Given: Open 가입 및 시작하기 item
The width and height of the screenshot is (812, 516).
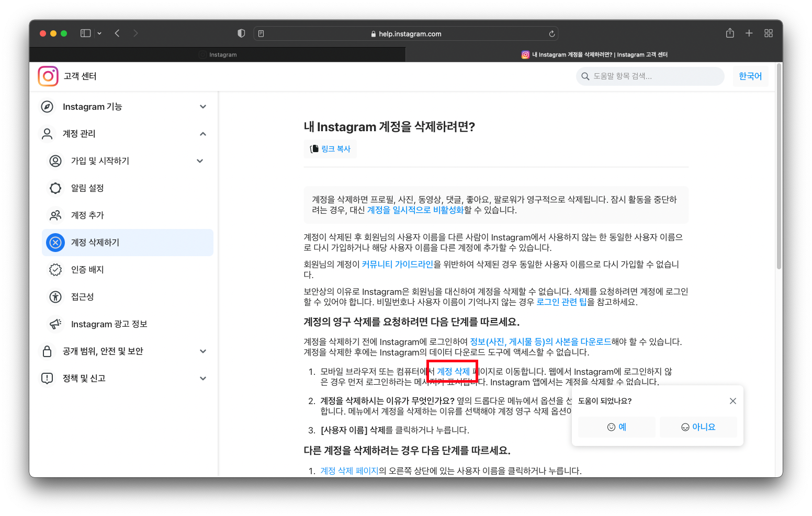Looking at the screenshot, I should (x=128, y=161).
